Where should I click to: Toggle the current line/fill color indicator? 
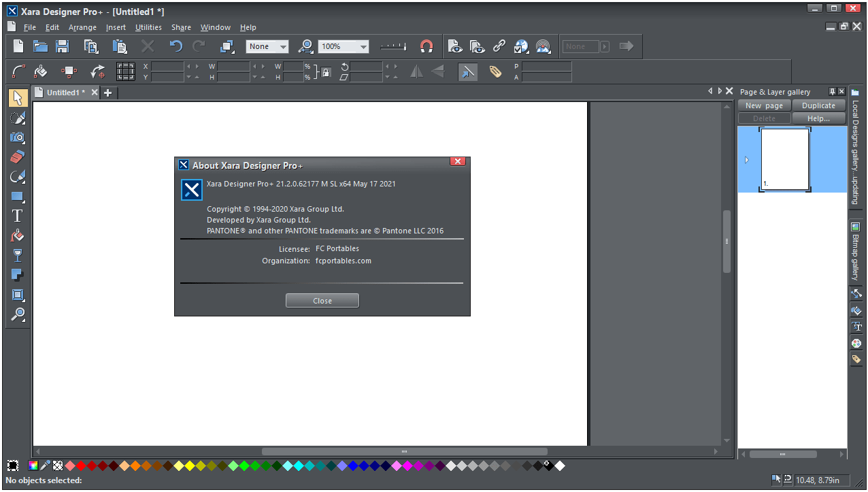(13, 466)
